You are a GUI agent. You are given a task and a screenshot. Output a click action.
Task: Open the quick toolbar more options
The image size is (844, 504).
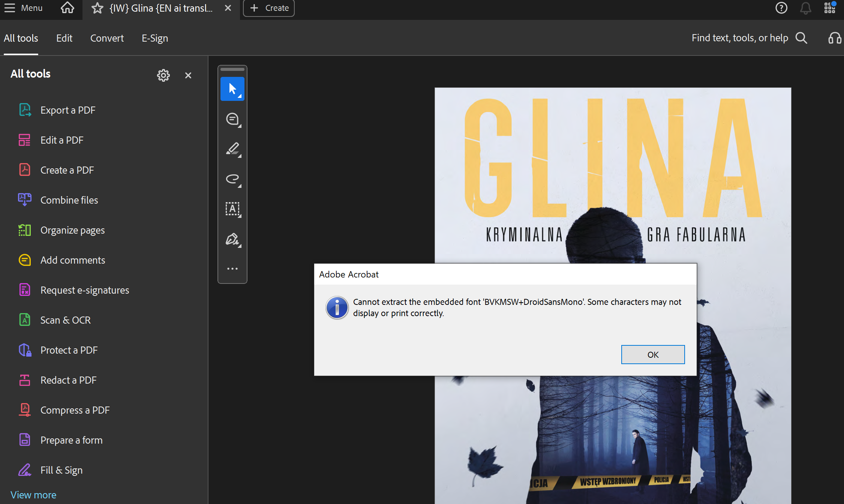coord(232,268)
